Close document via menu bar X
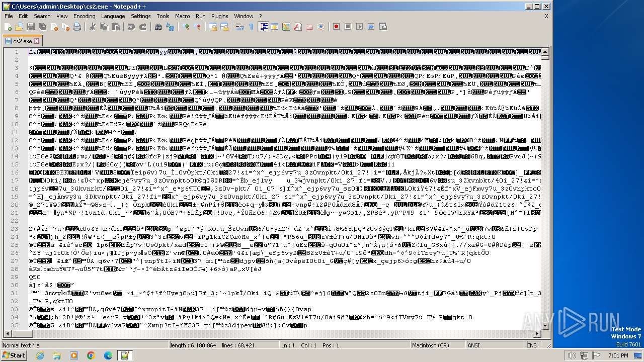The image size is (644, 362). [546, 16]
